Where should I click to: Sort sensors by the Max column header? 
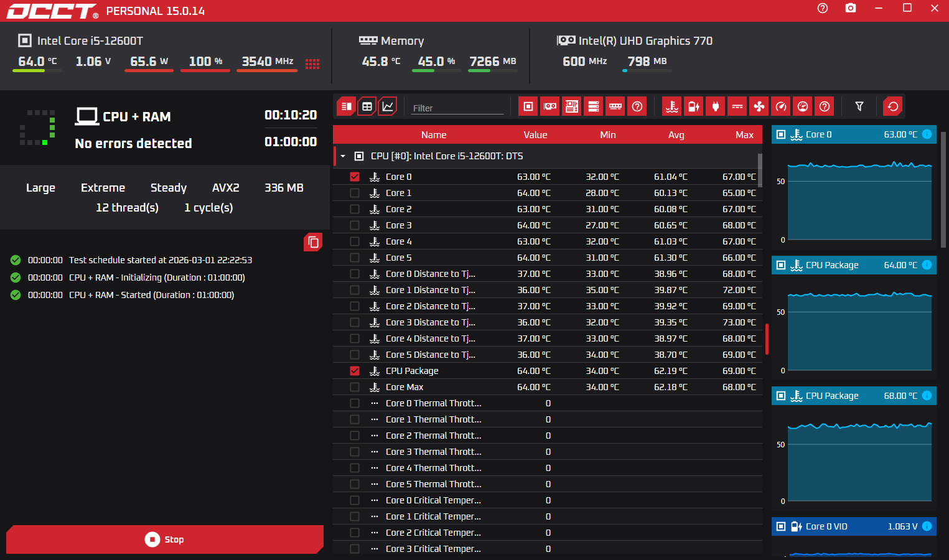point(744,135)
